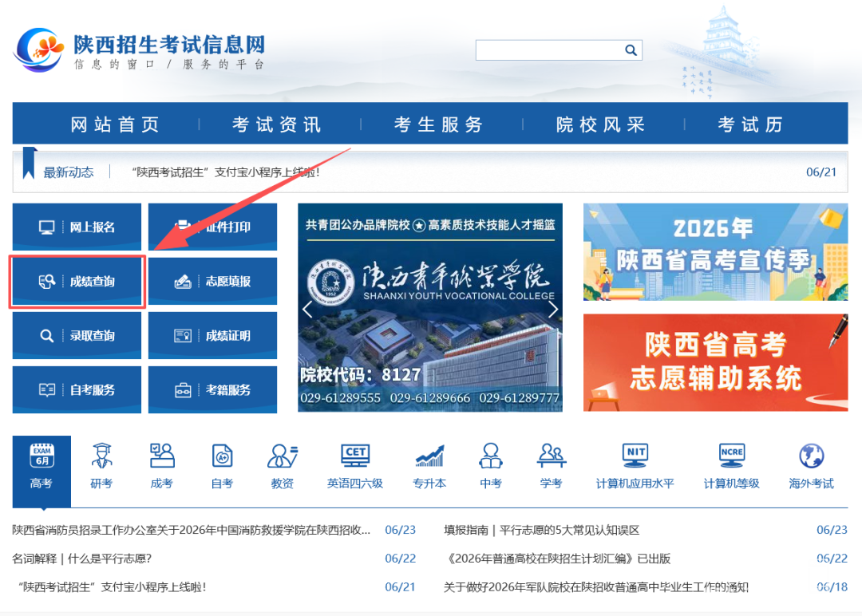
Task: Select the 专升本 chart icon
Action: tap(429, 466)
